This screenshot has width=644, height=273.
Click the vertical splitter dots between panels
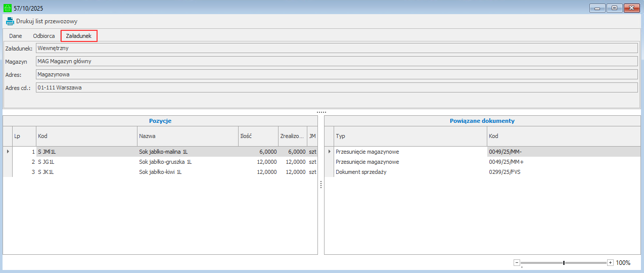[x=321, y=185]
